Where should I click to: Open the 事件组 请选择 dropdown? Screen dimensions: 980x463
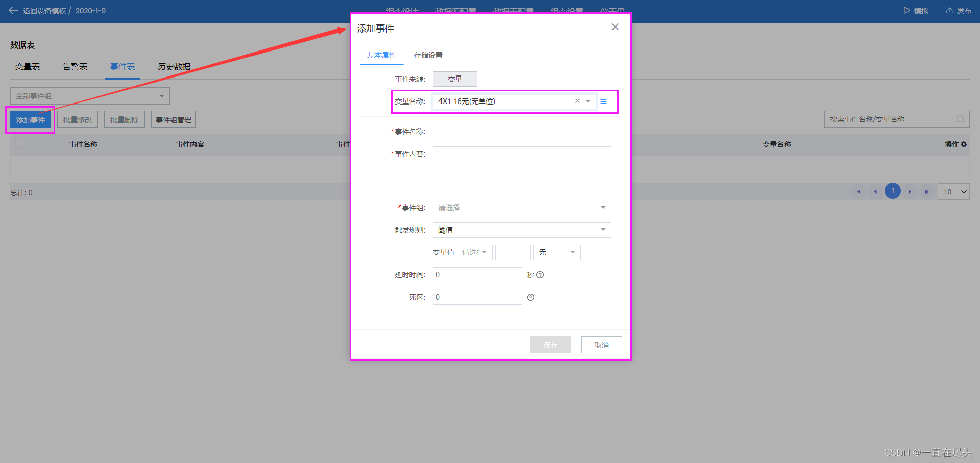coord(522,208)
